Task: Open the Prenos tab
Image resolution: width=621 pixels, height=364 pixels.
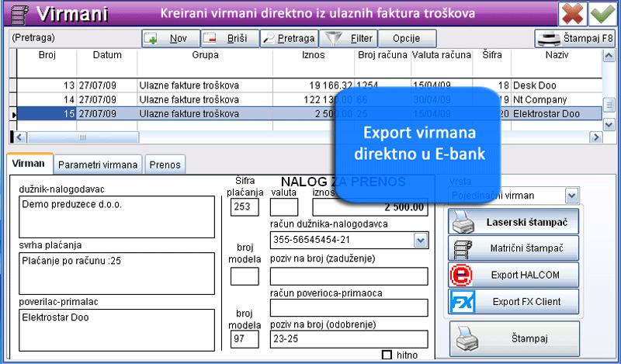Action: [164, 165]
